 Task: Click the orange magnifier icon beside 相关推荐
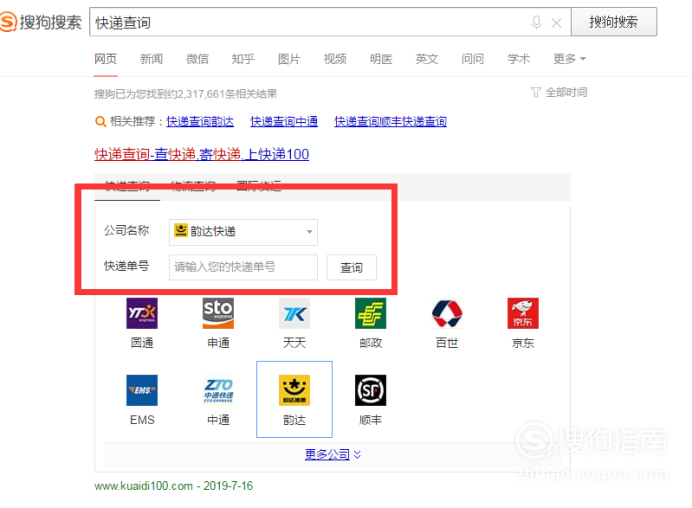click(x=101, y=121)
